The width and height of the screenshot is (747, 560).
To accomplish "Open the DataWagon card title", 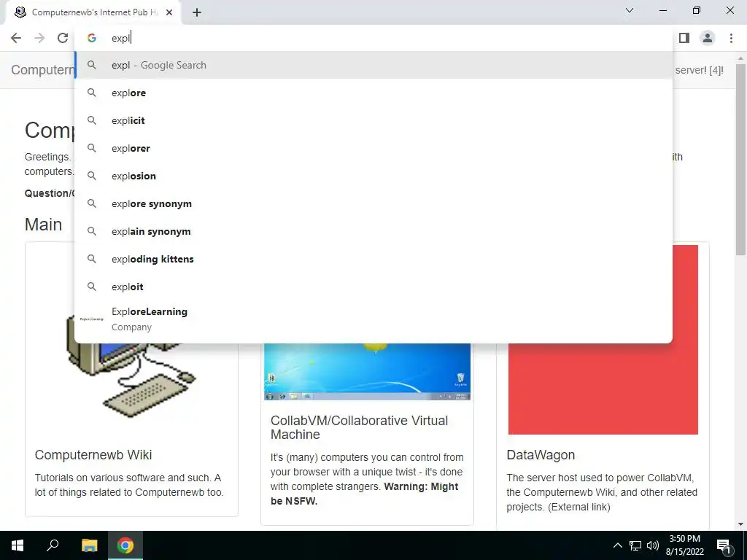I will coord(541,455).
